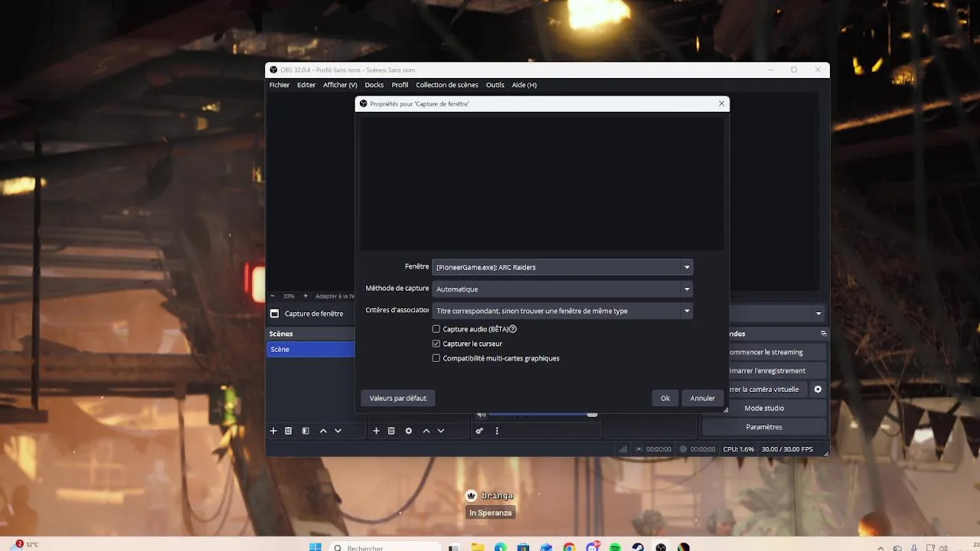Open Steam from the taskbar

638,547
